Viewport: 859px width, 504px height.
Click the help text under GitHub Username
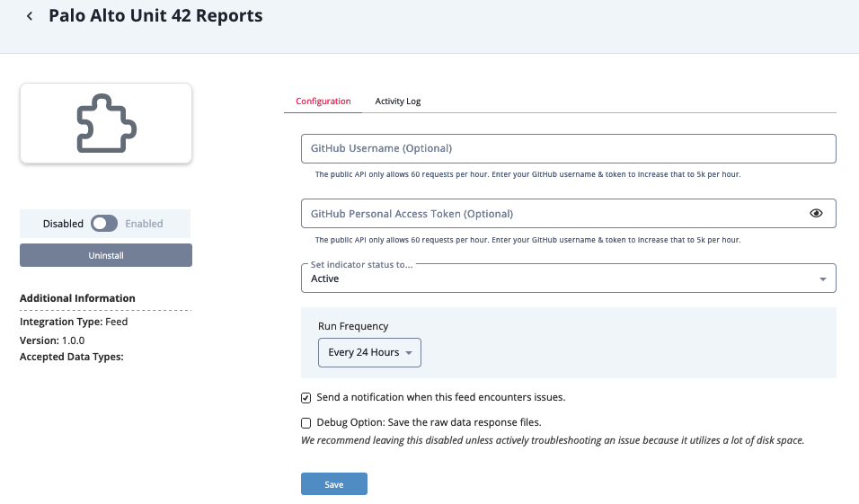click(x=527, y=174)
